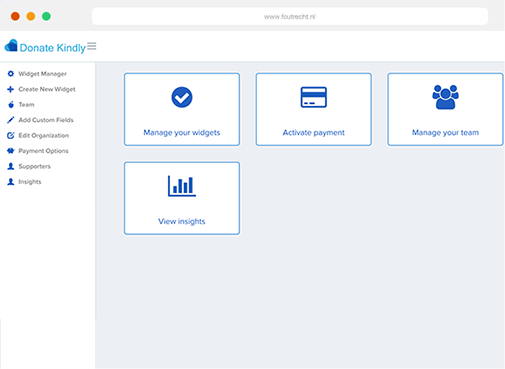Click the person icon beside Supporters
The image size is (505, 369).
click(11, 166)
